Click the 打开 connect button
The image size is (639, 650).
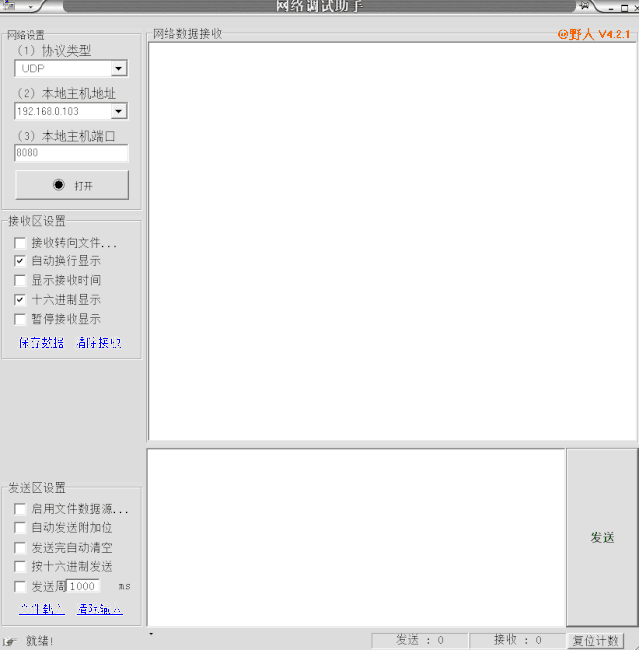(x=72, y=185)
